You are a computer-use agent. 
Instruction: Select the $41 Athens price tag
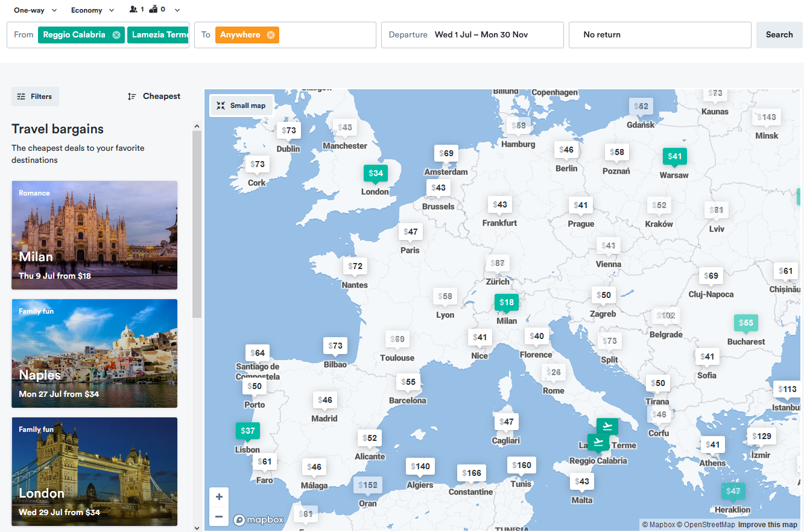[x=712, y=445]
